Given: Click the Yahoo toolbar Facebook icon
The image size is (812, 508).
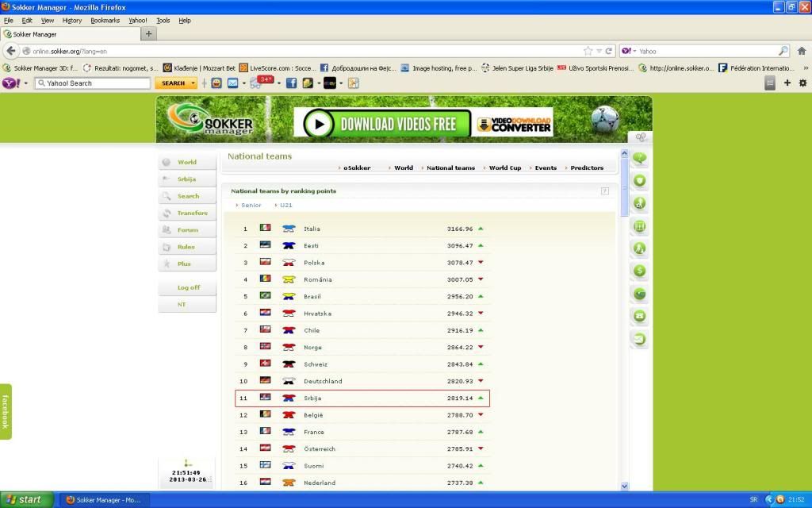Looking at the screenshot, I should [x=292, y=83].
